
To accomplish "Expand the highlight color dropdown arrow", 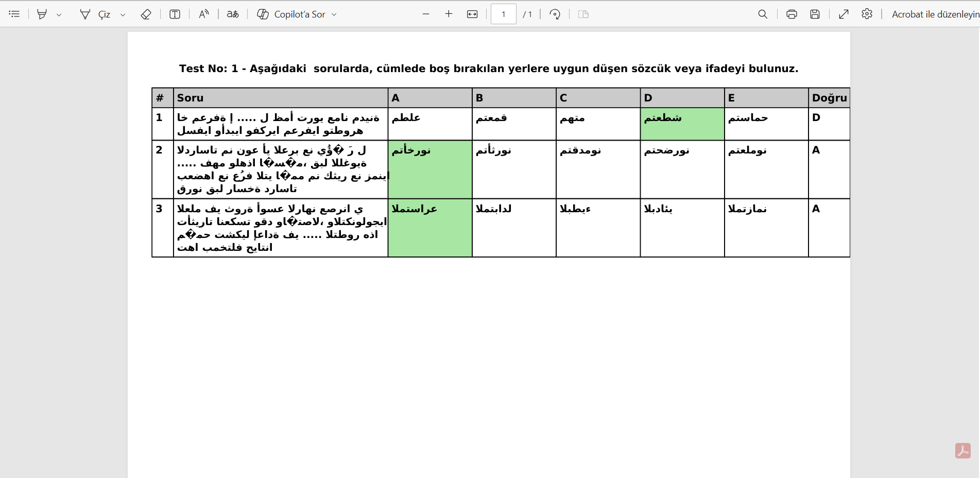I will point(59,14).
